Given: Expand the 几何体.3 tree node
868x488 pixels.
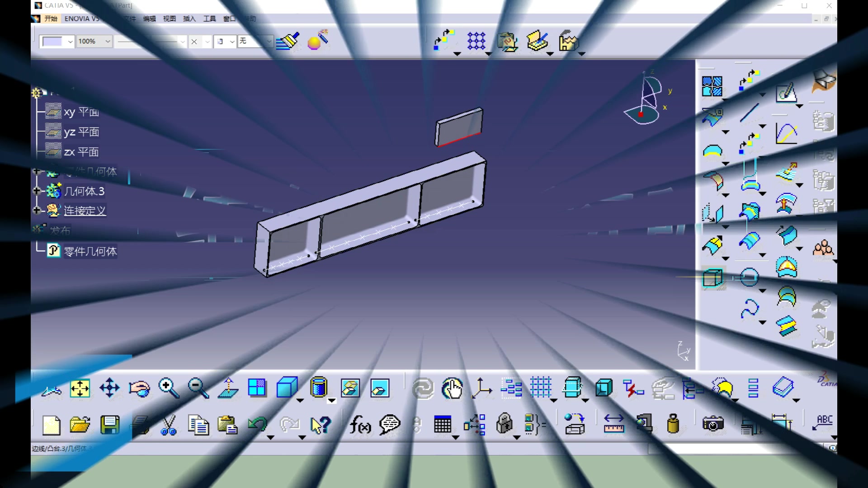Looking at the screenshot, I should tap(37, 191).
